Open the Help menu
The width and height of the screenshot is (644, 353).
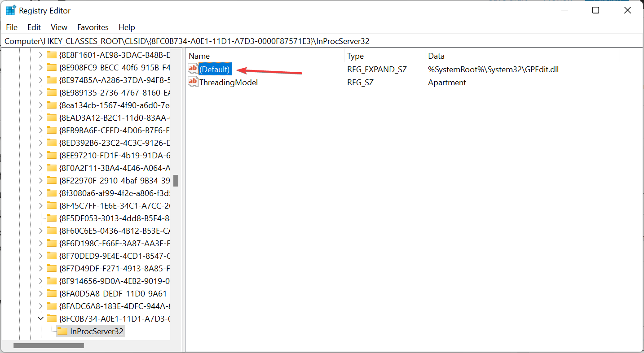pyautogui.click(x=127, y=27)
